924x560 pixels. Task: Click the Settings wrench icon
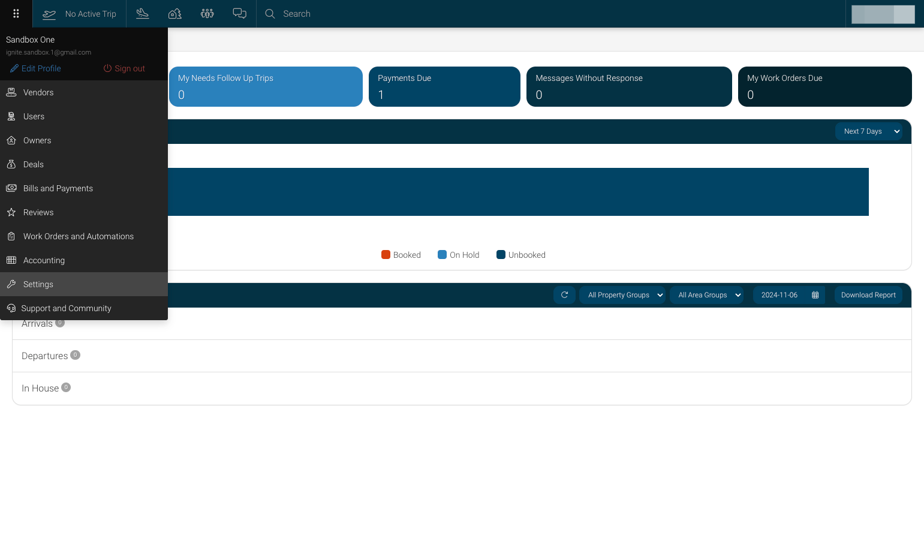[x=11, y=284]
